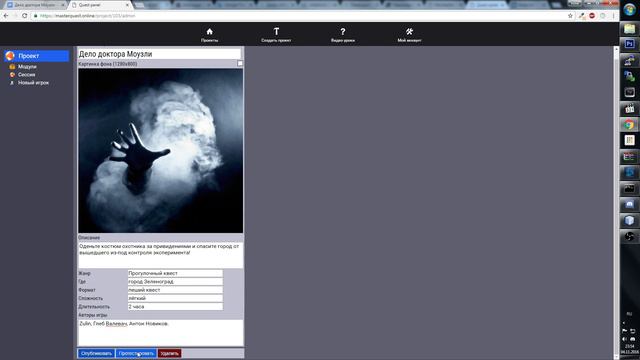Screen dimensions: 640x360
Task: Click the Модули icon in the sidebar
Action: pyautogui.click(x=12, y=67)
